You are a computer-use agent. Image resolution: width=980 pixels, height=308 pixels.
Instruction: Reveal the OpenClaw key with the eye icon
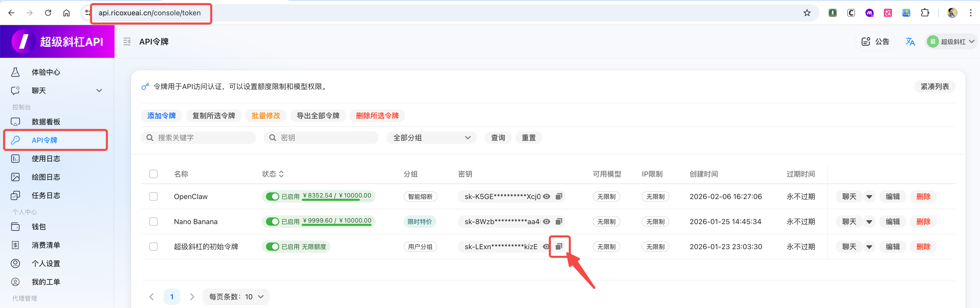(546, 196)
